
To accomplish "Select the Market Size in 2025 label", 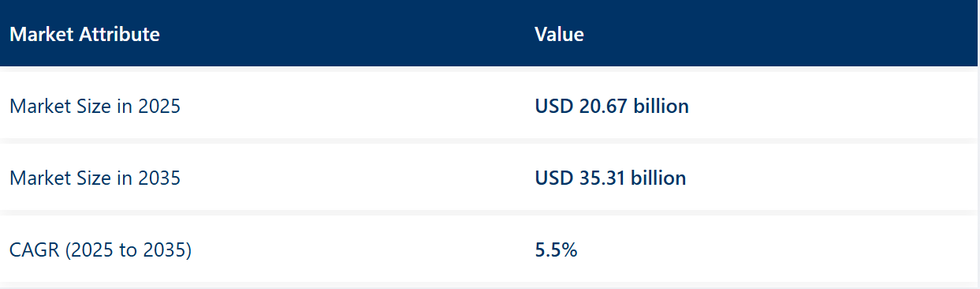I will click(95, 106).
